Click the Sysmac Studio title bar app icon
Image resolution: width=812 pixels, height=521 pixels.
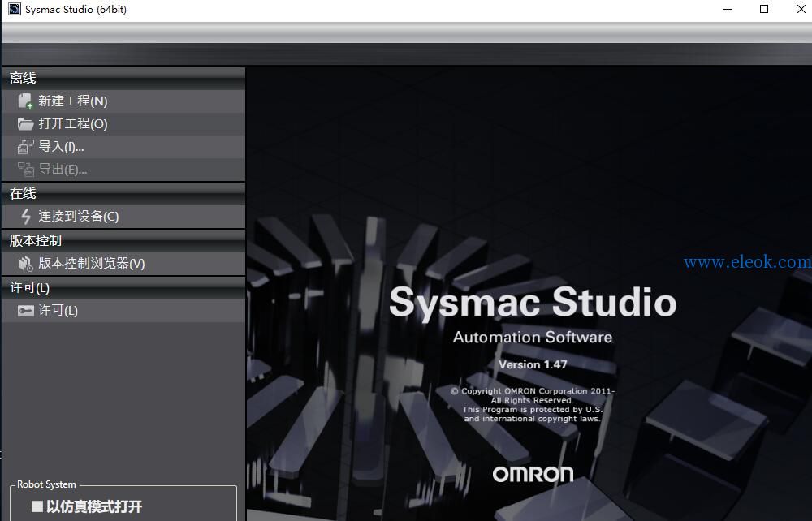coord(15,9)
